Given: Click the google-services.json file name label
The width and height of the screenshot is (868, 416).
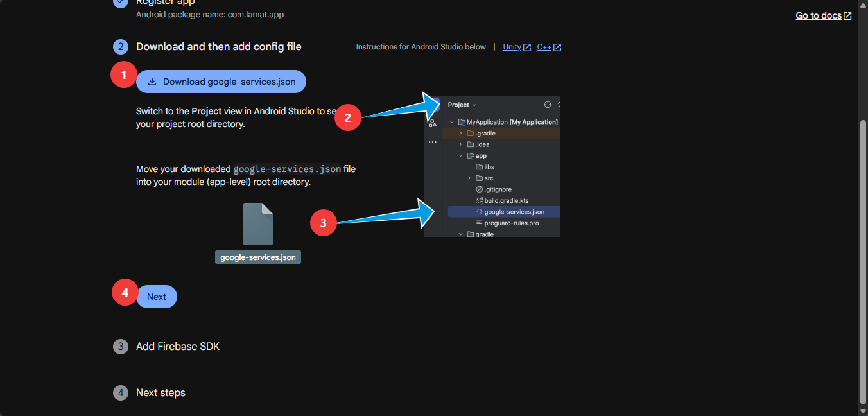Looking at the screenshot, I should [258, 257].
